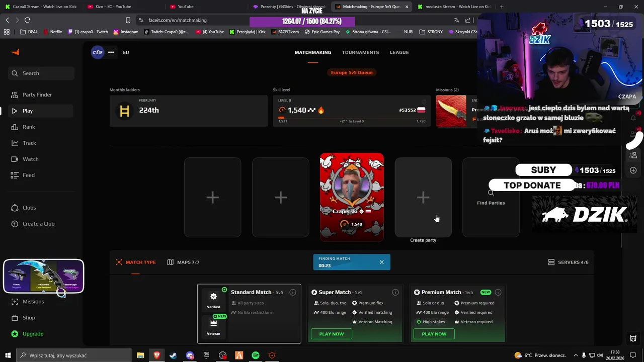644x362 pixels.
Task: Open the DEAL bookmarks folder
Action: [29, 32]
